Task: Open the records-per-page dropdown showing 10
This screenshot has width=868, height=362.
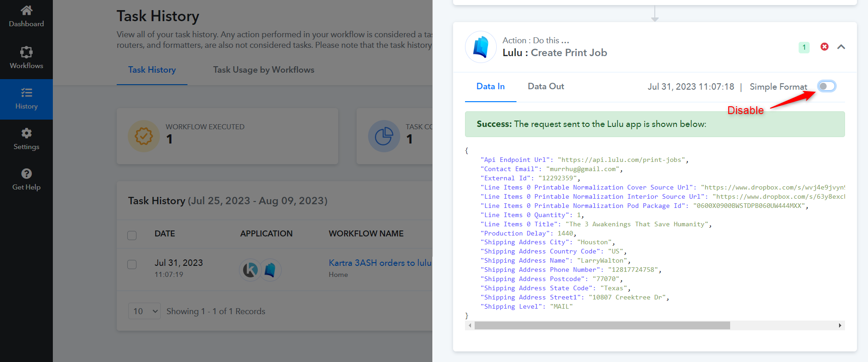Action: click(144, 311)
